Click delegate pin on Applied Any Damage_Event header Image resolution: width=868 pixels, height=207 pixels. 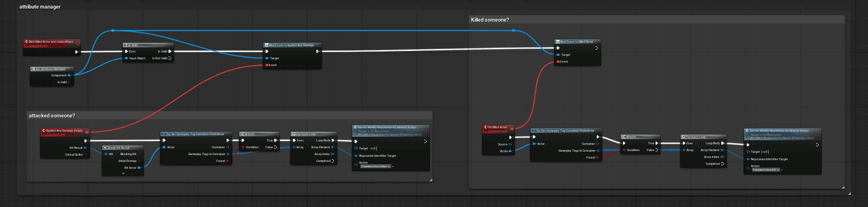click(x=86, y=132)
